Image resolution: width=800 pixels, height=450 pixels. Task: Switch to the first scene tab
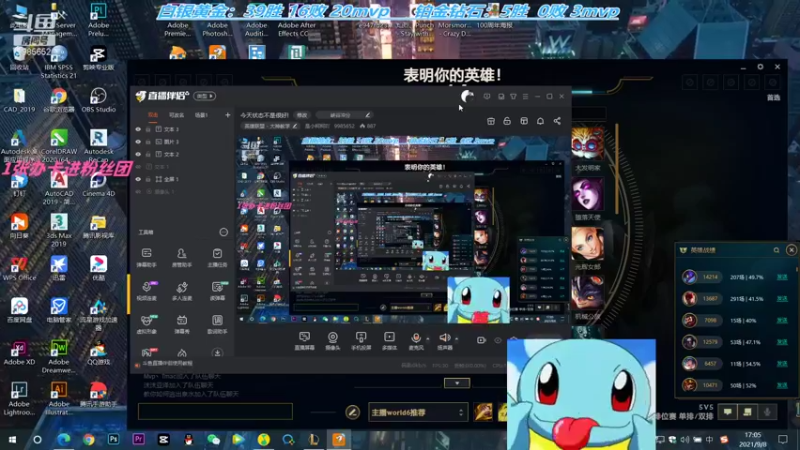(x=153, y=115)
